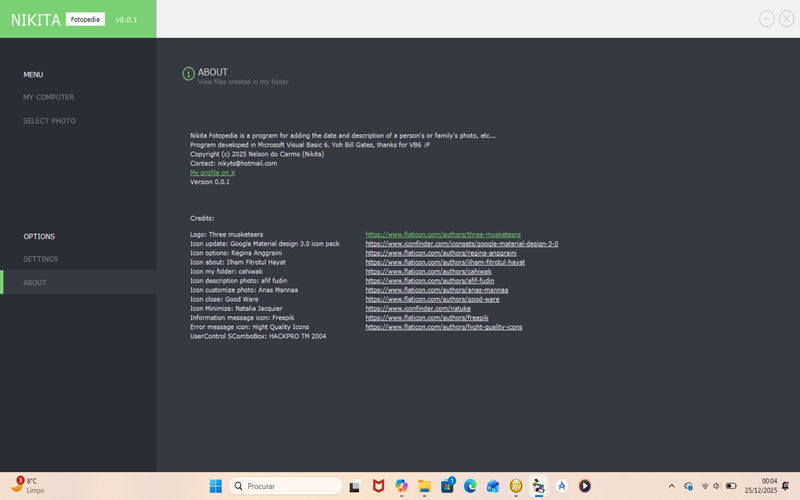Click the green About info icon
Screen dimensions: 800x500
pyautogui.click(x=188, y=74)
